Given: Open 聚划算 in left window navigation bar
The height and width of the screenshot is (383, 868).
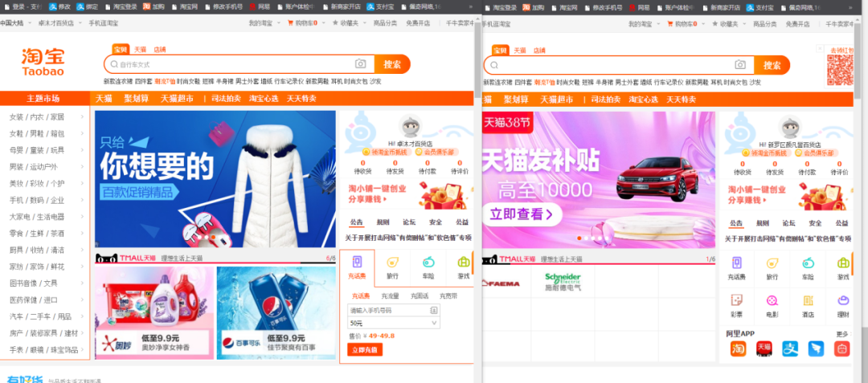Looking at the screenshot, I should (136, 99).
